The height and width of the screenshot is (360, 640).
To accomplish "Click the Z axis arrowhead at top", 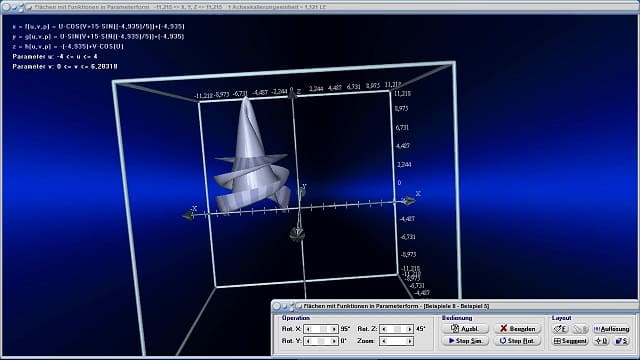I will click(292, 93).
